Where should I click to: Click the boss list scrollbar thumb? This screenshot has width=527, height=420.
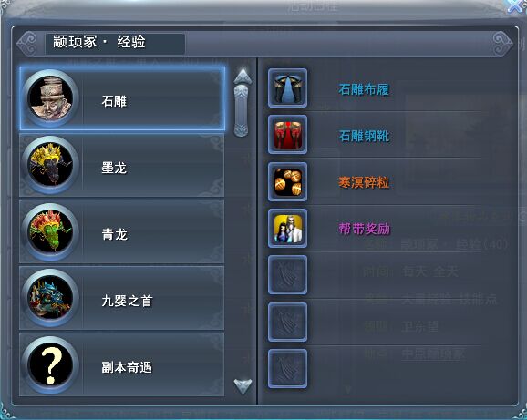coord(242,111)
